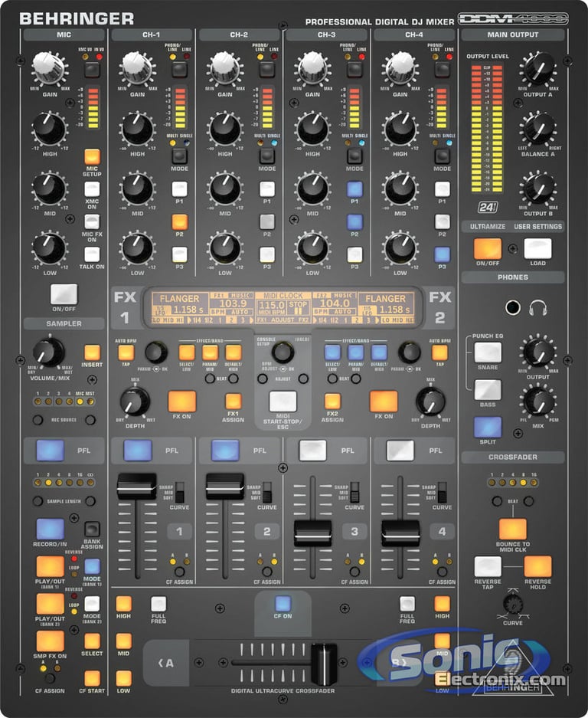Click the BALANCE A knob
This screenshot has width=588, height=718.
tap(538, 130)
